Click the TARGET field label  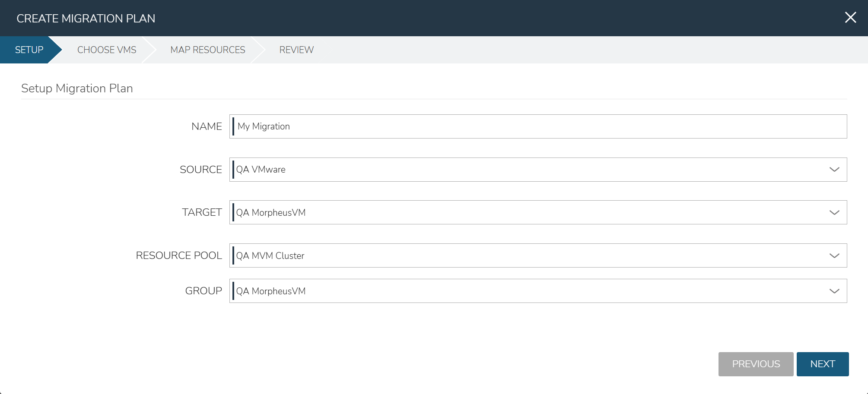202,212
